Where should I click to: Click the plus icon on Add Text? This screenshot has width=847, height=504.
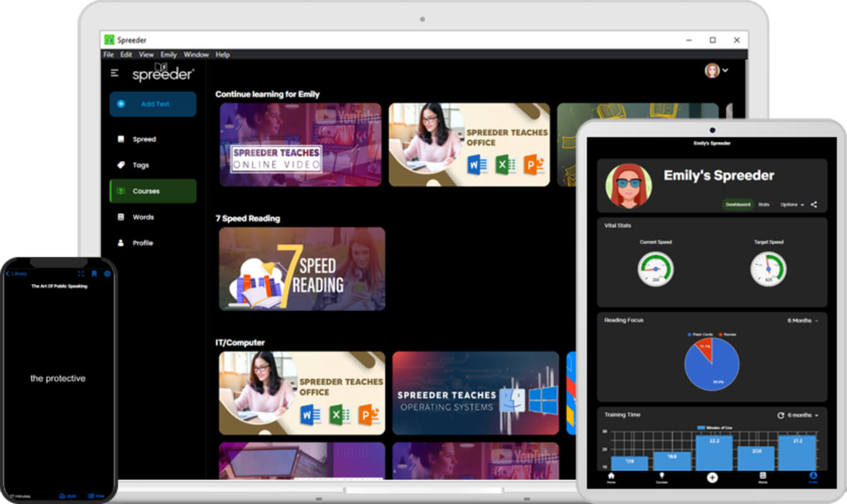(121, 104)
